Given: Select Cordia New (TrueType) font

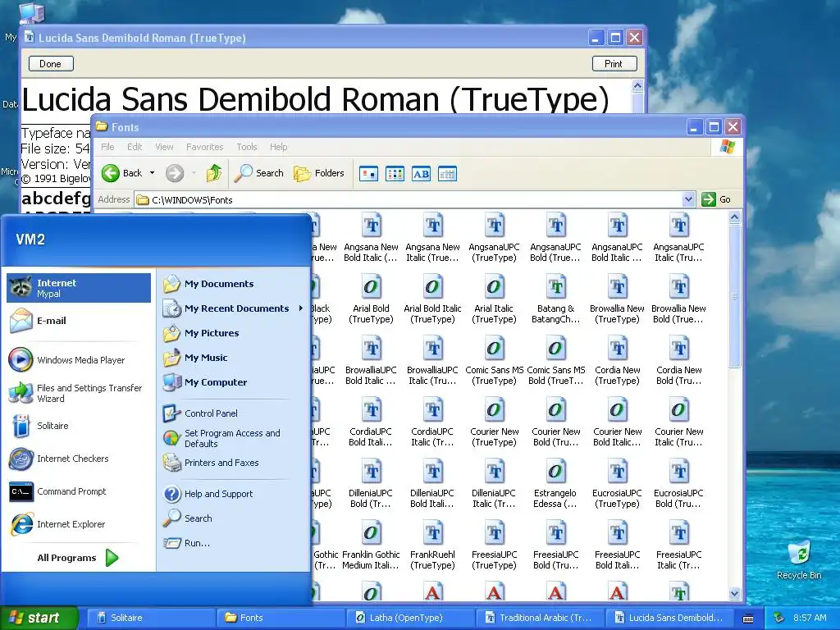Looking at the screenshot, I should click(617, 362).
